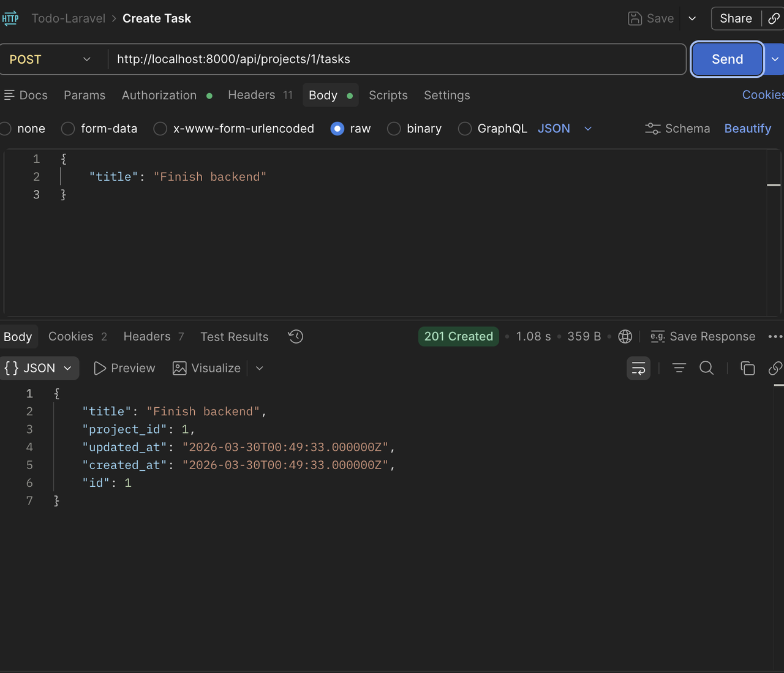Click the "project_id" key in response
The width and height of the screenshot is (784, 673).
click(124, 429)
